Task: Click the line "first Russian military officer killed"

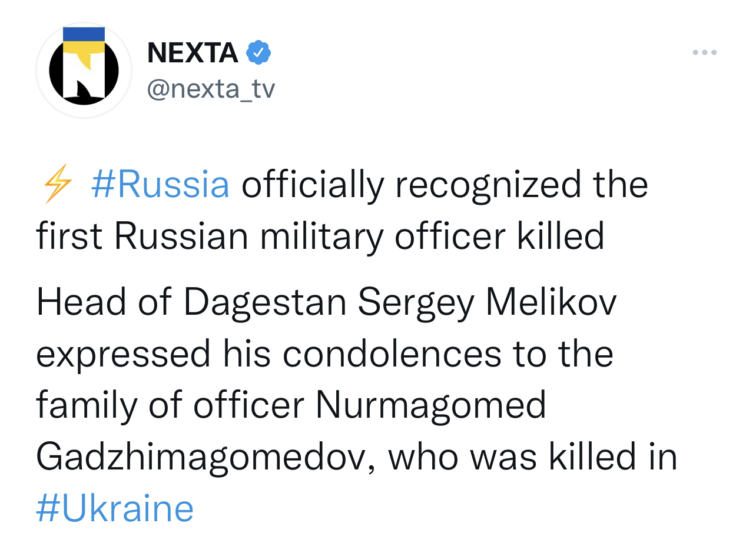Action: [x=320, y=236]
